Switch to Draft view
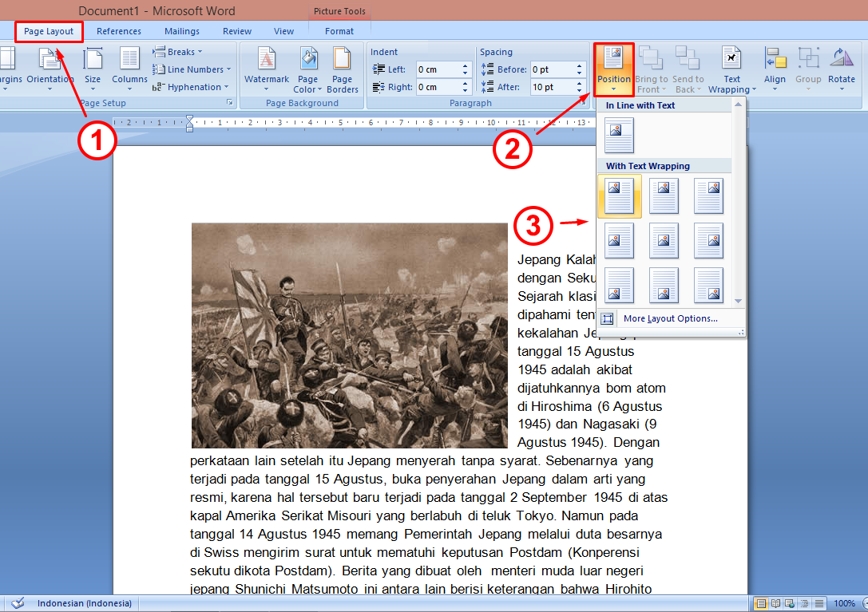The width and height of the screenshot is (868, 612). (818, 603)
